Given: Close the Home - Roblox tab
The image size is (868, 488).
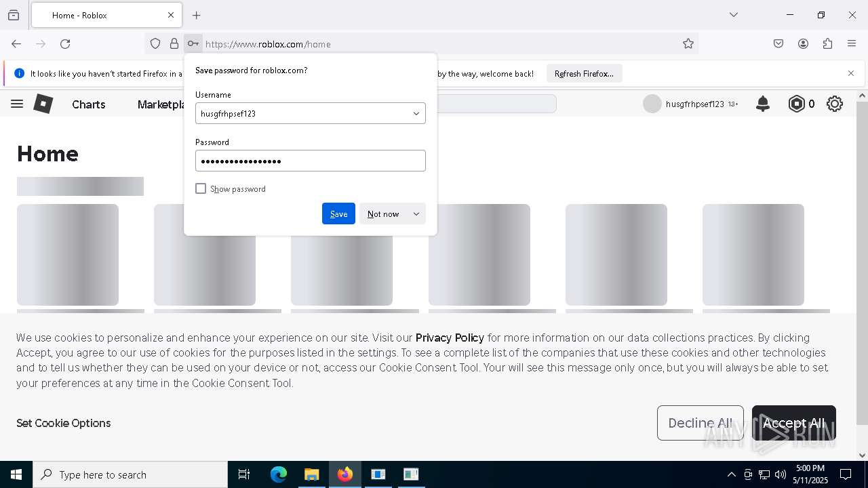Looking at the screenshot, I should [171, 15].
